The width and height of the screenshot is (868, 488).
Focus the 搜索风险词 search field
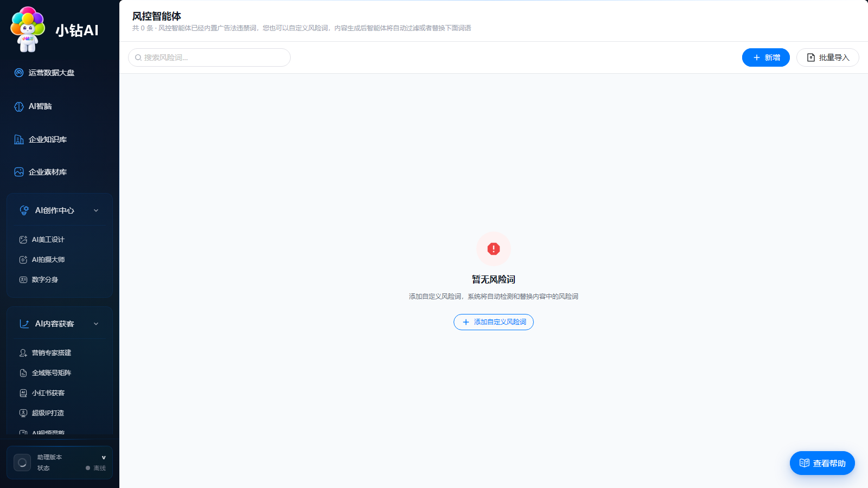click(209, 57)
